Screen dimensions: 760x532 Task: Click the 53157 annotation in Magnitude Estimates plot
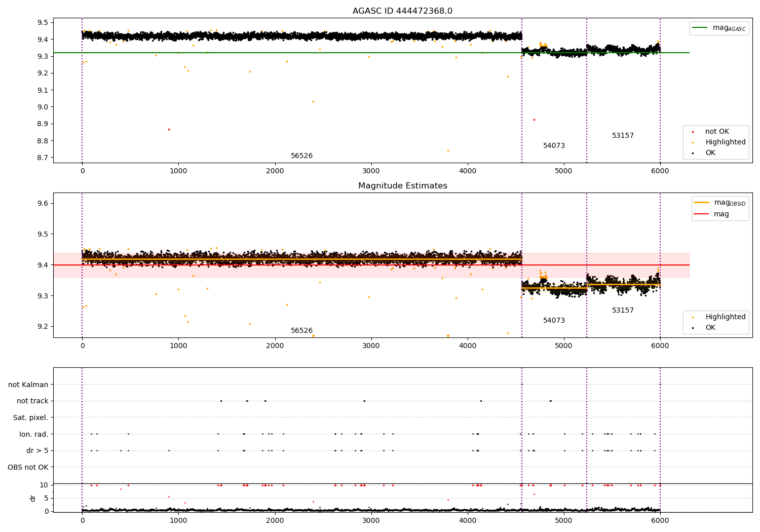(x=623, y=311)
